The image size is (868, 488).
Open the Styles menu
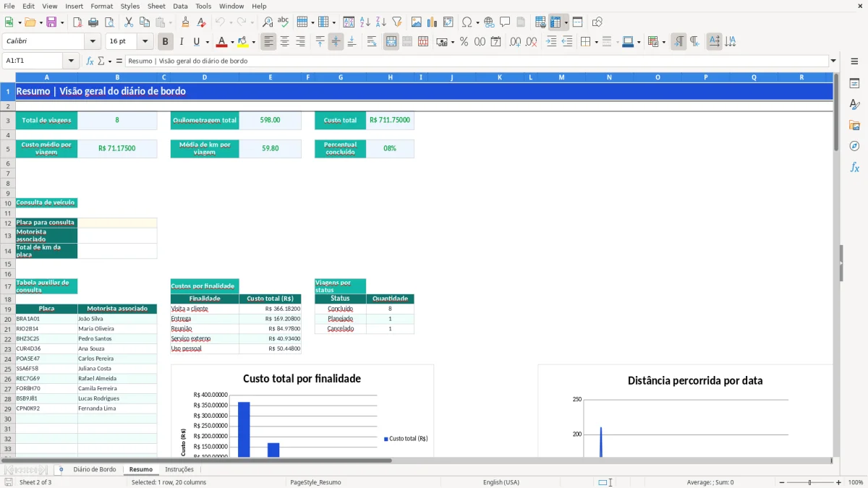[x=130, y=6]
